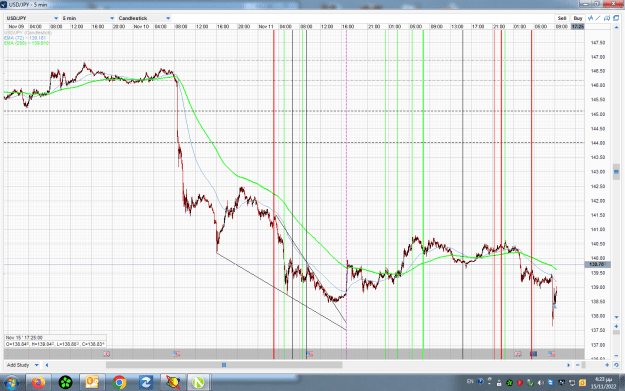625x391 pixels.
Task: Click the flag marker near Nov 9 20:00
Action: click(106, 354)
